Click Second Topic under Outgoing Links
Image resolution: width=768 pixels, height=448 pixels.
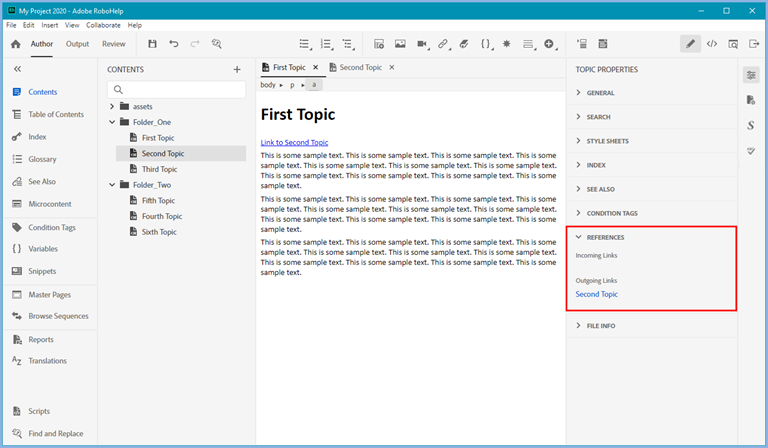(x=597, y=294)
